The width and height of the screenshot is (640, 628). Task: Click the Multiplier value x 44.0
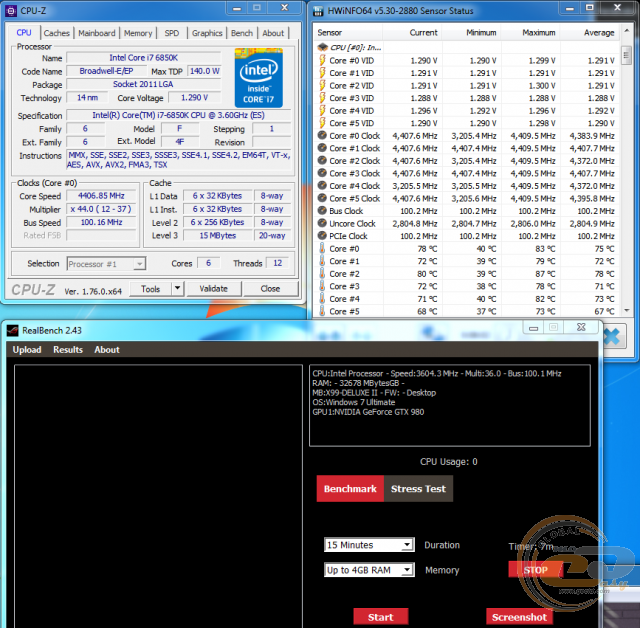coord(101,209)
